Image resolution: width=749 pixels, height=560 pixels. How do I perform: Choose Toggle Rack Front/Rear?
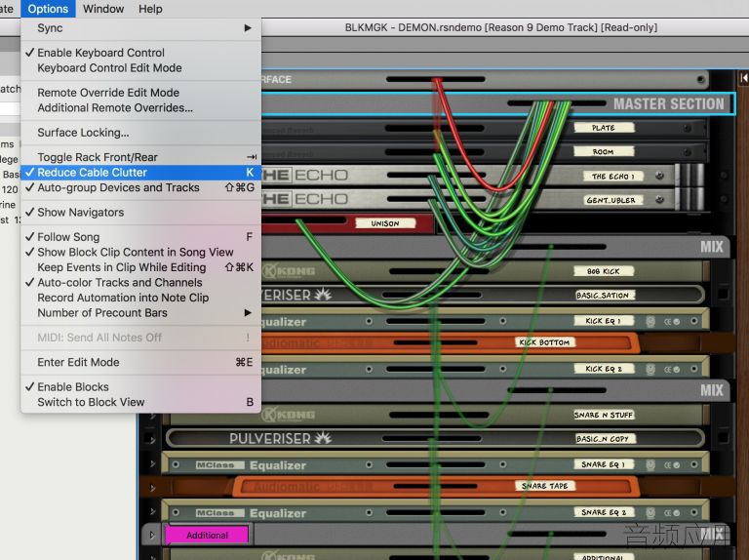141,157
